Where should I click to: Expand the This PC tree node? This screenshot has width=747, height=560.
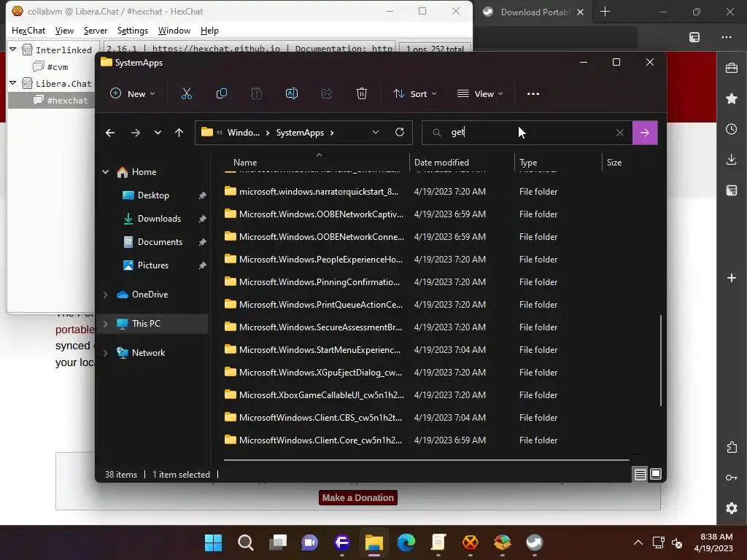[105, 324]
